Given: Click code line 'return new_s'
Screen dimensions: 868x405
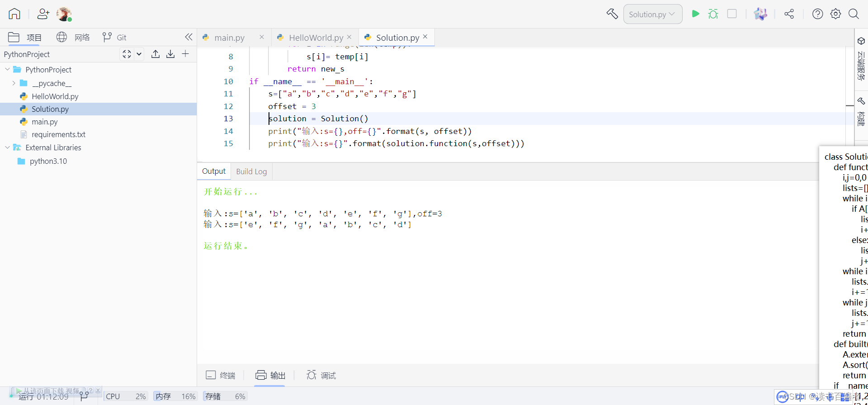Looking at the screenshot, I should pyautogui.click(x=316, y=69).
